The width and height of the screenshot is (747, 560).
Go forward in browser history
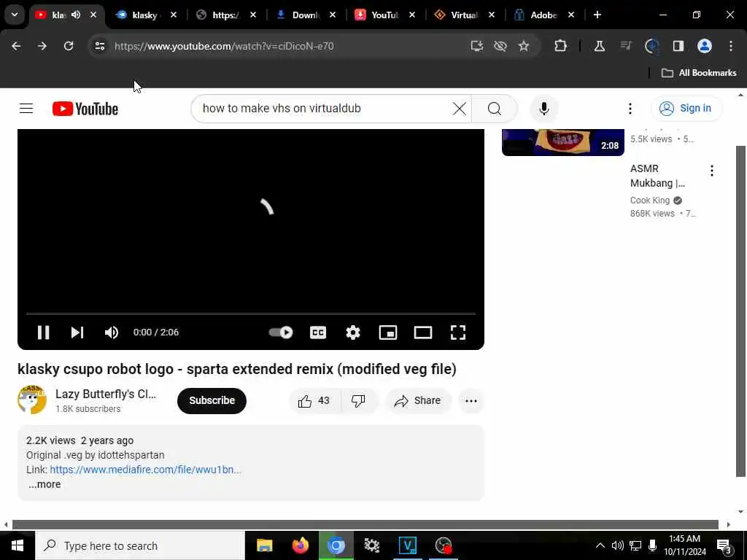(42, 46)
